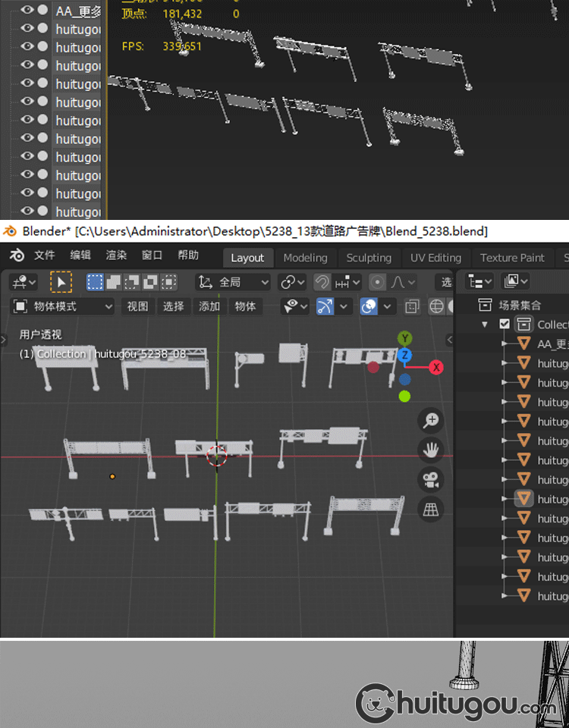Viewport: 569px width, 728px height.
Task: Switch perspective/orthographic with grid icon
Action: 430,509
